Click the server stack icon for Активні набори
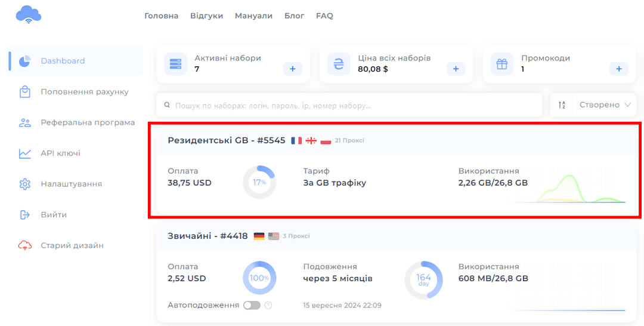The height and width of the screenshot is (326, 644). [x=175, y=64]
